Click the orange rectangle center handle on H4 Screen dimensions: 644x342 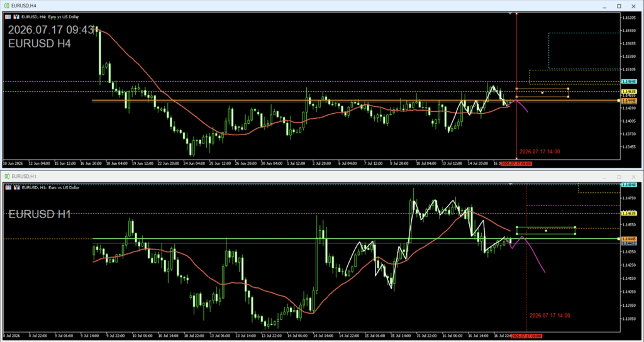pos(542,93)
